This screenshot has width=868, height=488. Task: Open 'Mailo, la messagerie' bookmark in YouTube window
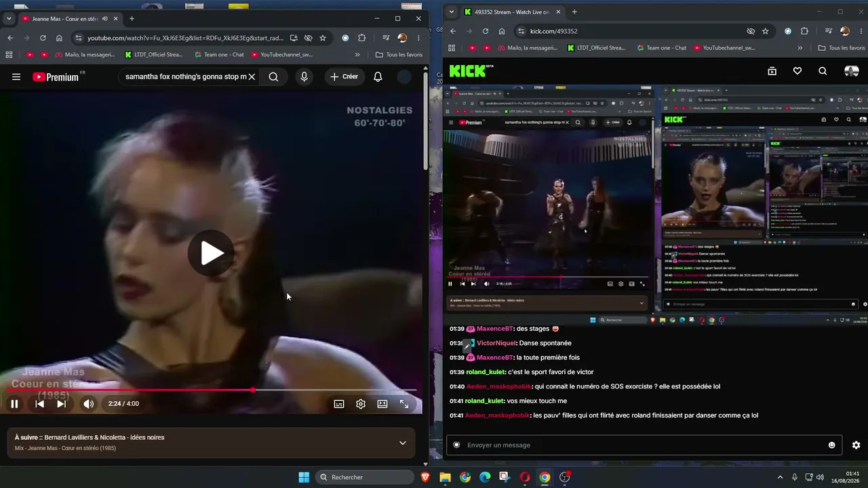coord(85,55)
